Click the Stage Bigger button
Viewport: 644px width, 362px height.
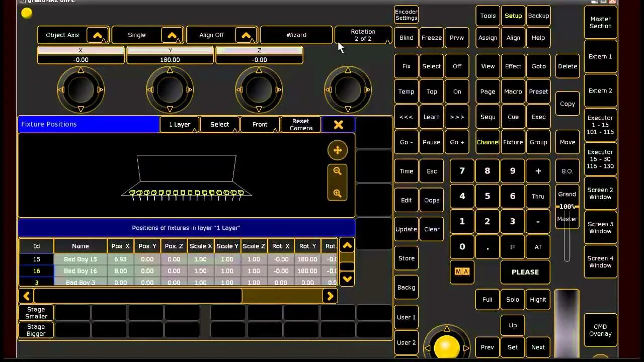[36, 330]
